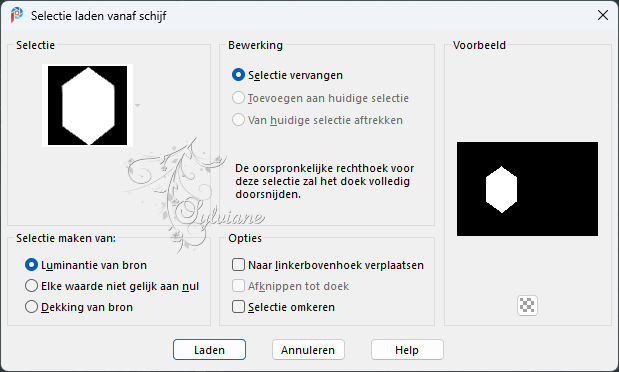Click the informational text about oorspronkelijke rechthoek

pyautogui.click(x=325, y=181)
